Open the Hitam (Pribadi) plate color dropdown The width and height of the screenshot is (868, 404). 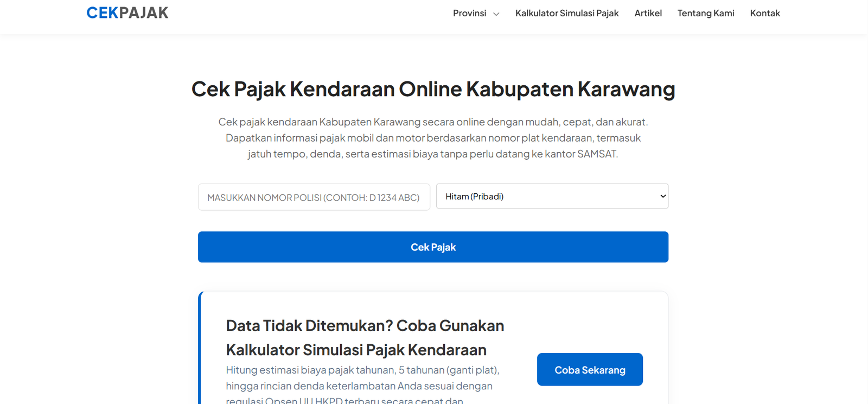click(552, 196)
